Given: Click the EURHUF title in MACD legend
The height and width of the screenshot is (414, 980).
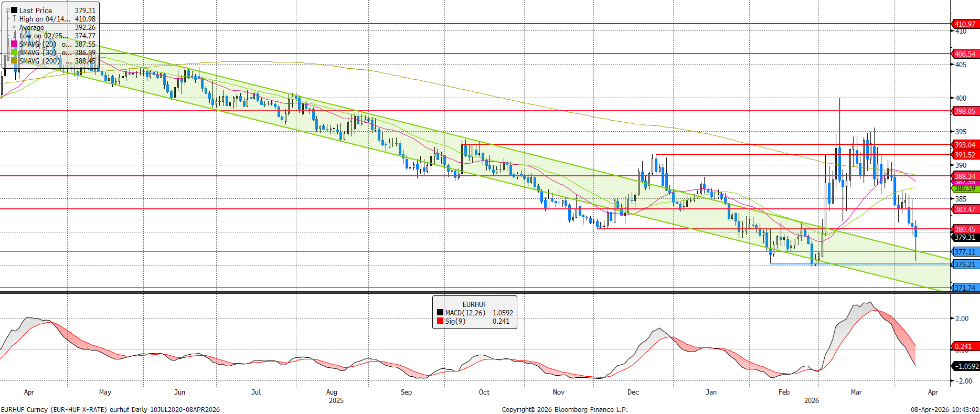Looking at the screenshot, I should click(x=474, y=304).
